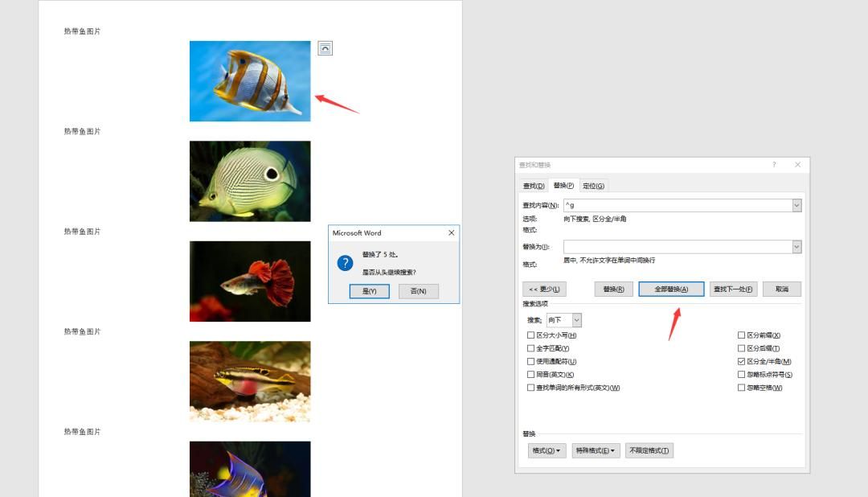Screen dimensions: 868x497
Task: Click the 热带鱼图片 caption above the gravel fish
Action: pyautogui.click(x=82, y=331)
